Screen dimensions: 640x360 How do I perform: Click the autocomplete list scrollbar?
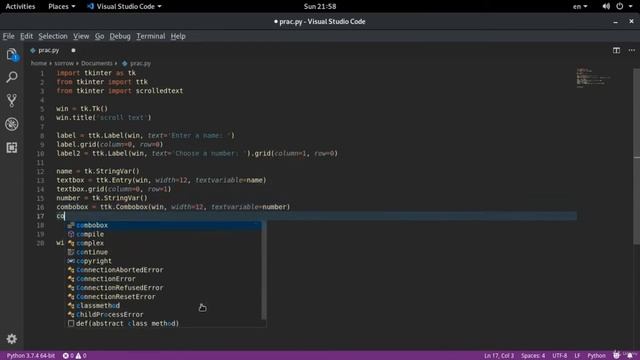tap(264, 270)
